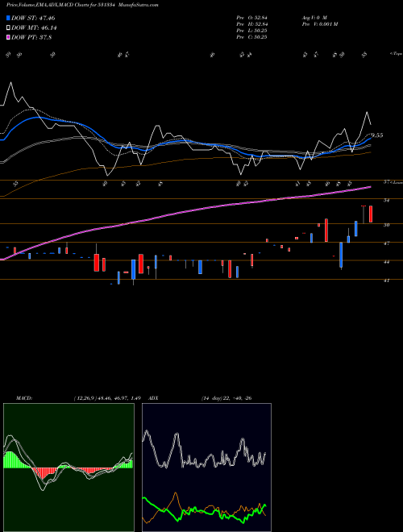Click the price axis label 50
The image size is (403, 532).
click(386, 225)
